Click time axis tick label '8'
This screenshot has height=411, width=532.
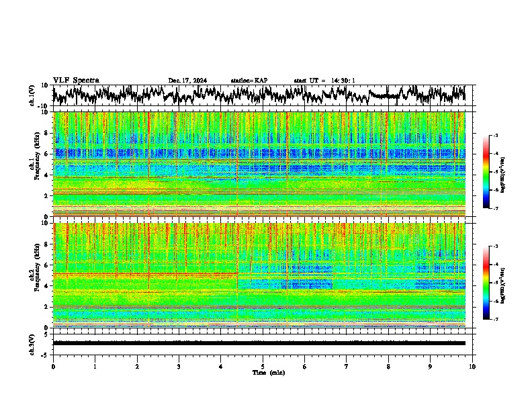click(x=388, y=367)
